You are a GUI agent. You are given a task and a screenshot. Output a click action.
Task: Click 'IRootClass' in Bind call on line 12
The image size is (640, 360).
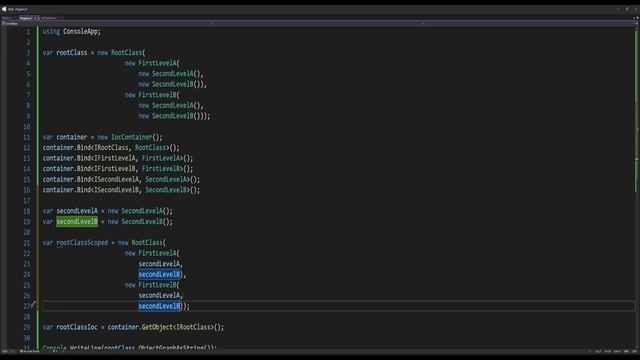click(x=111, y=148)
